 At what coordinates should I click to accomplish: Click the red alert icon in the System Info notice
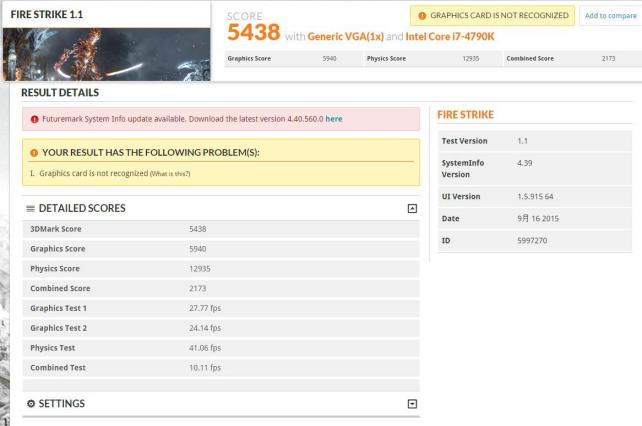pos(34,119)
